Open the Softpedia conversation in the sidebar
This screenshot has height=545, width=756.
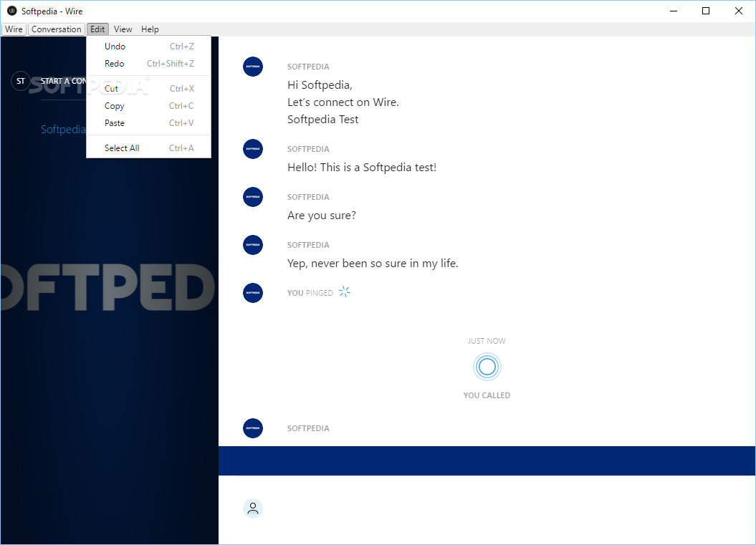(x=63, y=129)
